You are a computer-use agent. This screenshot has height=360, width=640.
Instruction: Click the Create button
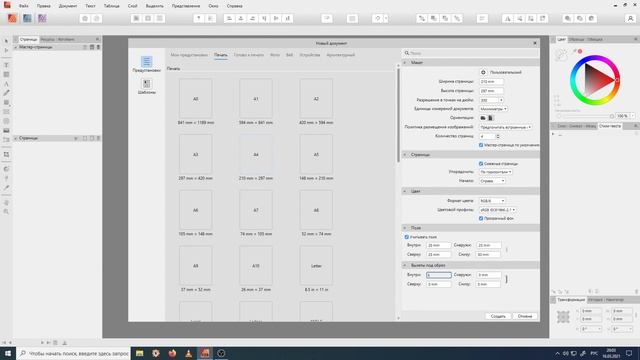[498, 316]
